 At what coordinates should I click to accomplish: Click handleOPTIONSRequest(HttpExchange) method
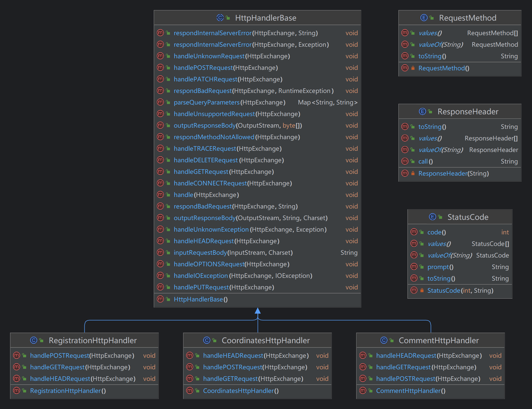tap(232, 264)
